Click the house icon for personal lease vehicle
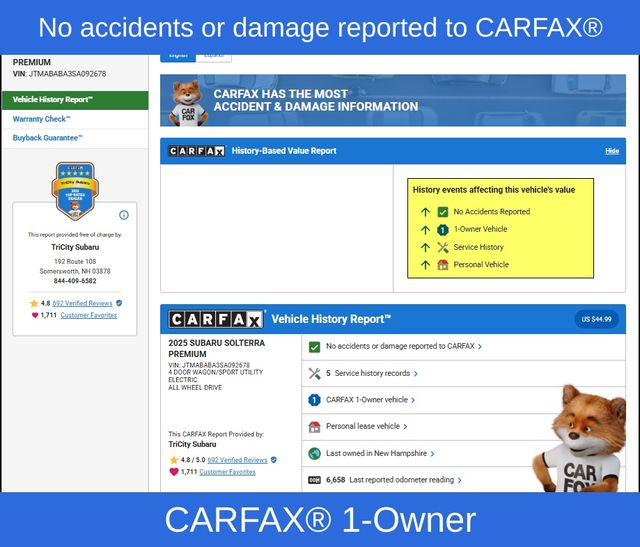Image resolution: width=640 pixels, height=547 pixels. click(314, 426)
